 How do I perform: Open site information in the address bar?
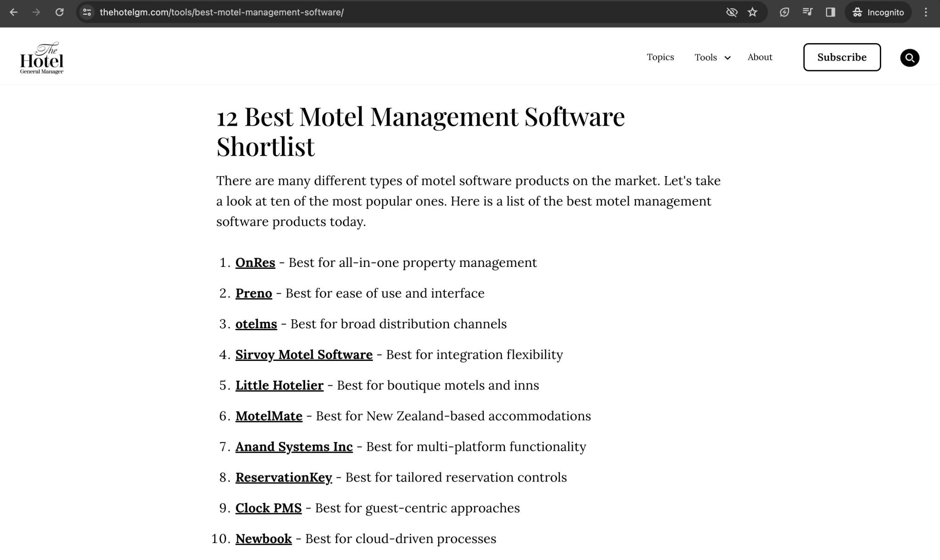86,12
